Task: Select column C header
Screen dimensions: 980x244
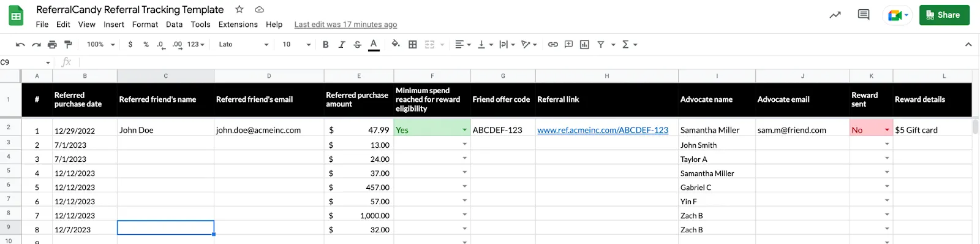Action: coord(165,76)
